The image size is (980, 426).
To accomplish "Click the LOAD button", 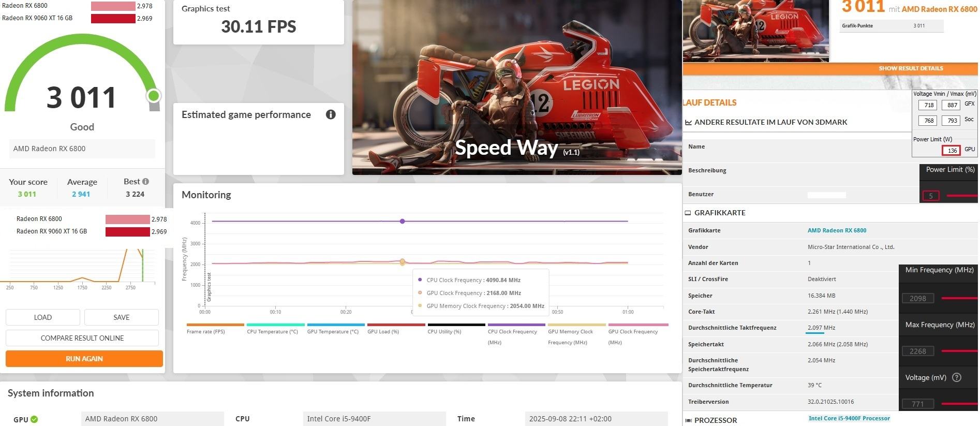I will [x=43, y=317].
